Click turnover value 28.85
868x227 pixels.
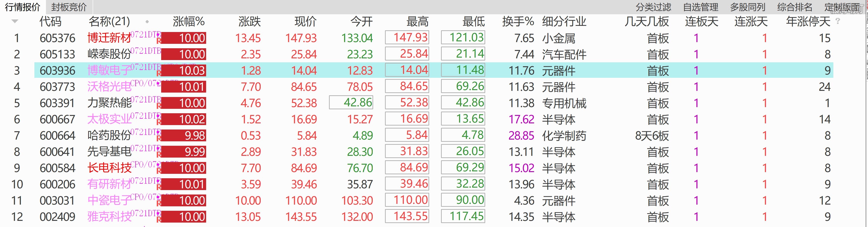coord(521,135)
